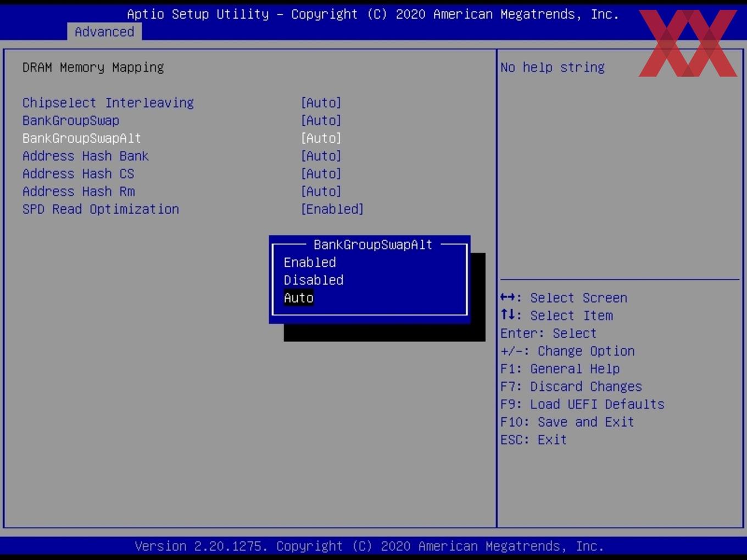This screenshot has height=560, width=747.
Task: Select the BankGroupSwapAlt setting label
Action: coord(82,138)
